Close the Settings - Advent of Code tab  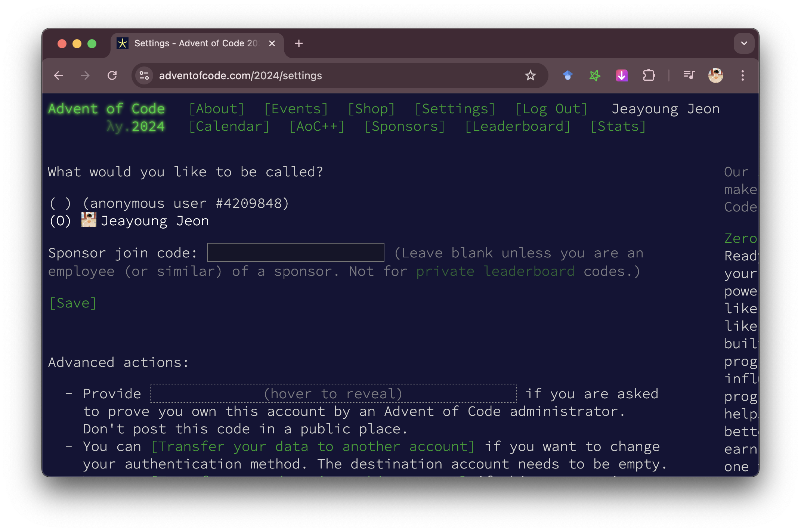tap(272, 44)
